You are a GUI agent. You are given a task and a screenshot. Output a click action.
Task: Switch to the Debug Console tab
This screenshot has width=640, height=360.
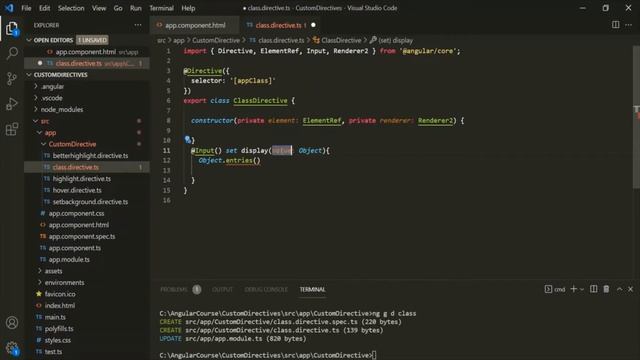click(x=266, y=289)
